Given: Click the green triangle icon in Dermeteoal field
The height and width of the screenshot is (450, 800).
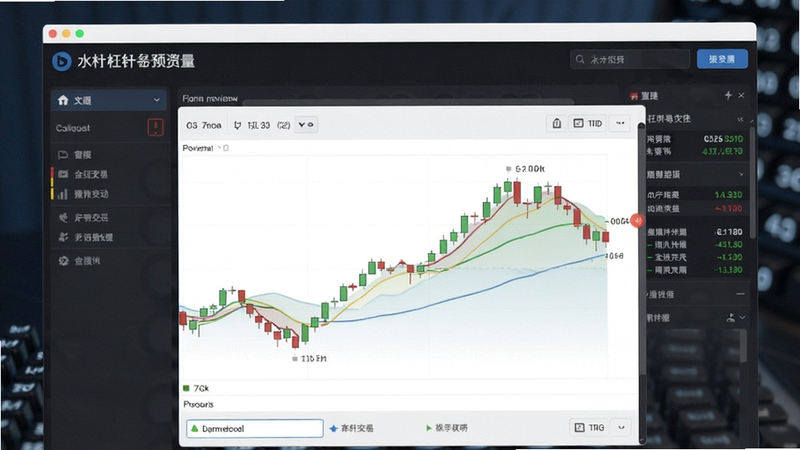Looking at the screenshot, I should (x=194, y=428).
